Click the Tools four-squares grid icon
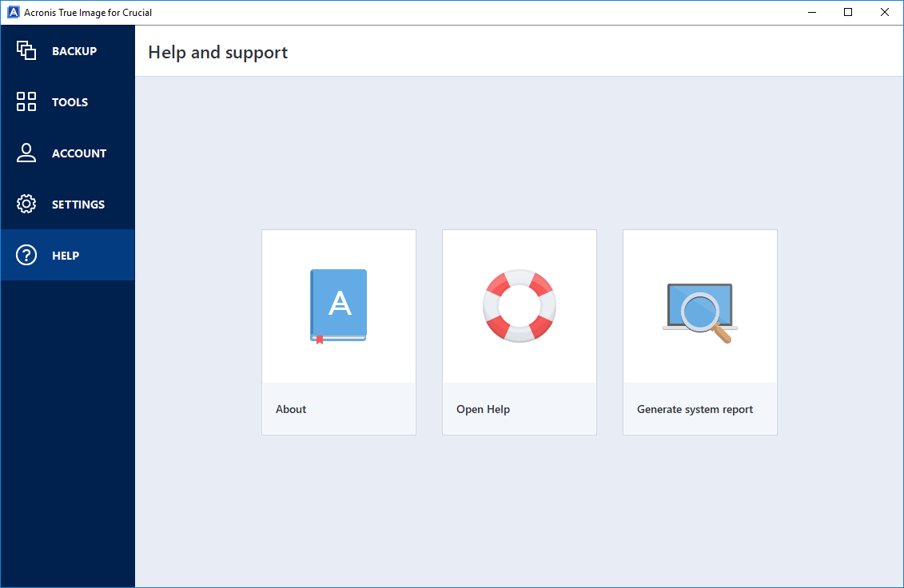Viewport: 904px width, 588px height. (x=26, y=101)
